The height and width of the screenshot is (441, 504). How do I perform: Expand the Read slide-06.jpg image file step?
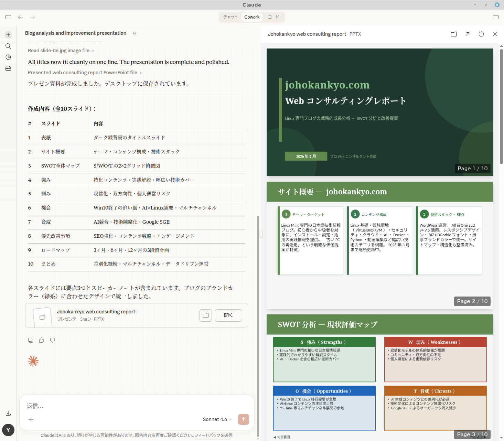[x=61, y=51]
